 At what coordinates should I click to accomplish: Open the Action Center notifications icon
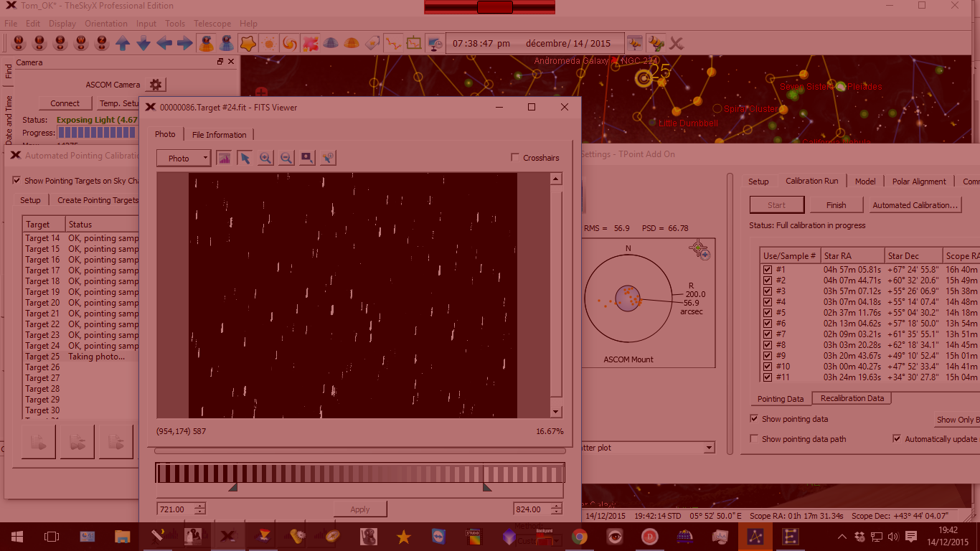point(911,536)
